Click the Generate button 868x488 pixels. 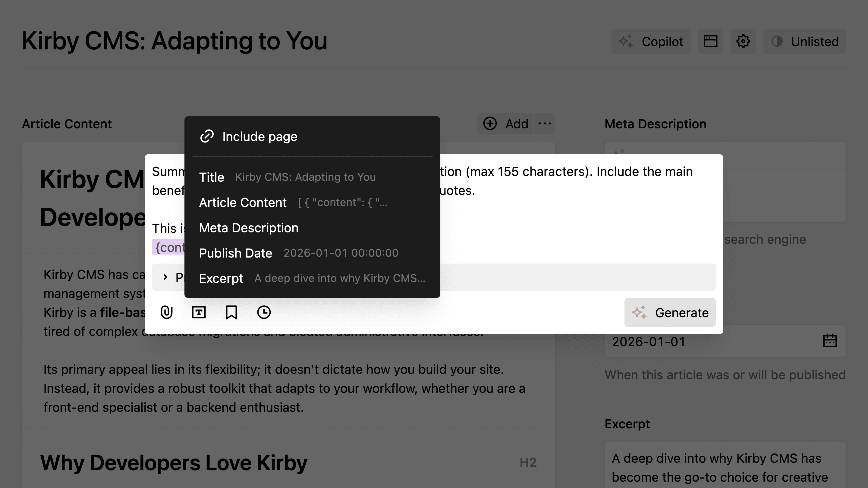pyautogui.click(x=670, y=313)
